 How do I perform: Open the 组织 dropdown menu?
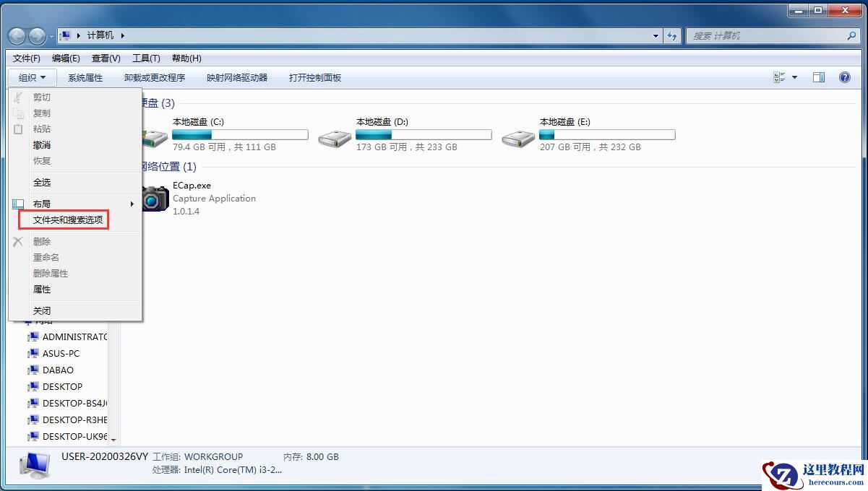coord(30,77)
